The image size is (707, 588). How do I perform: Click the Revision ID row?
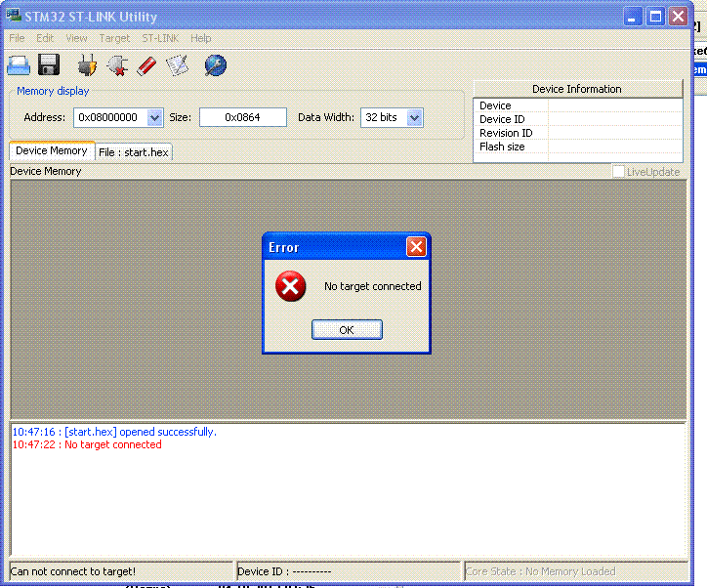pos(578,133)
